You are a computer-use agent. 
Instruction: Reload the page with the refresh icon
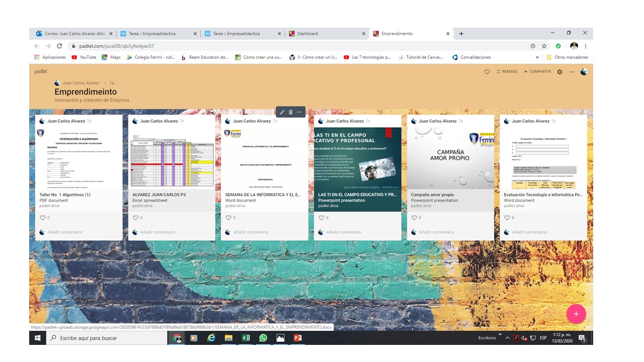(x=59, y=46)
